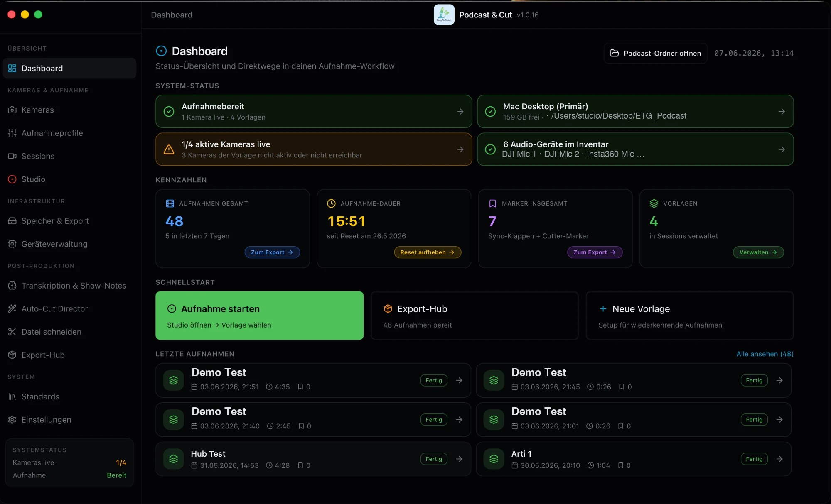Open the Mac Desktop (Primär) card arrow
Image resolution: width=831 pixels, height=504 pixels.
coord(782,112)
